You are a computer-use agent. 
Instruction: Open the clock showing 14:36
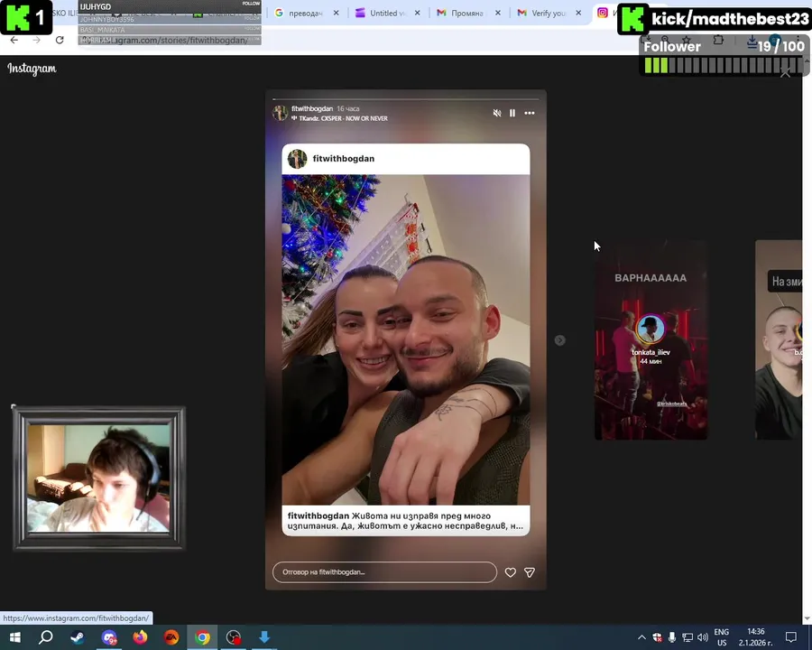click(x=755, y=637)
